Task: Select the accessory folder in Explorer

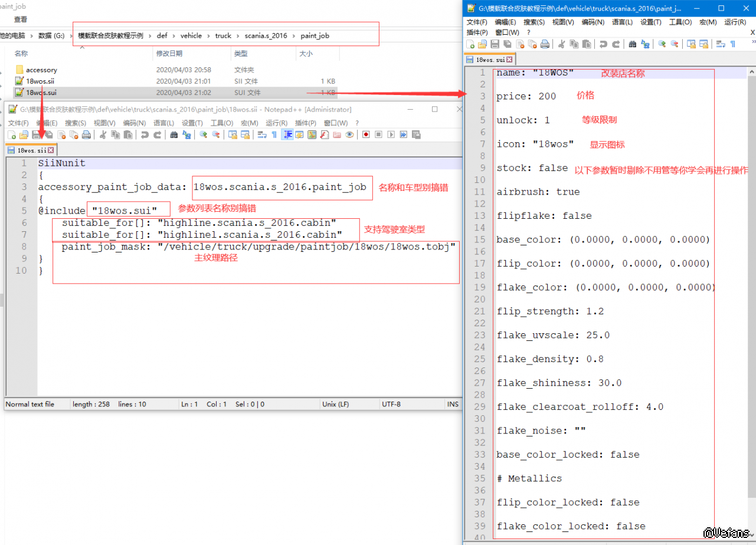Action: (x=41, y=70)
